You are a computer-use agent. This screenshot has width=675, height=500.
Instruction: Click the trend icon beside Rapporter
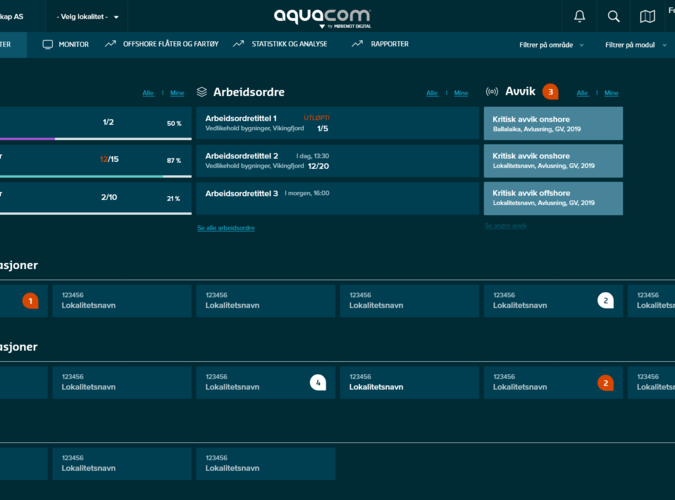coord(357,44)
